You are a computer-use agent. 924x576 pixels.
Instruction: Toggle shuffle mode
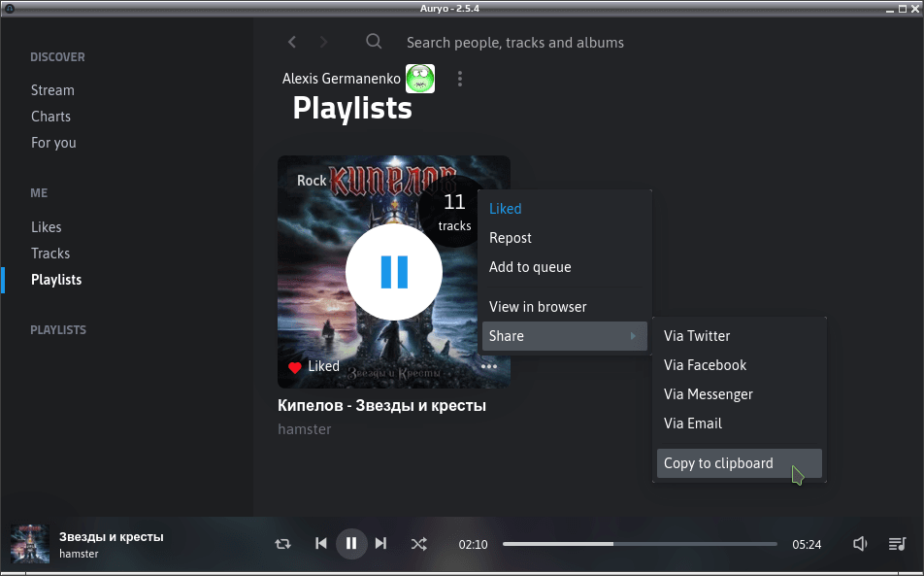click(x=419, y=544)
